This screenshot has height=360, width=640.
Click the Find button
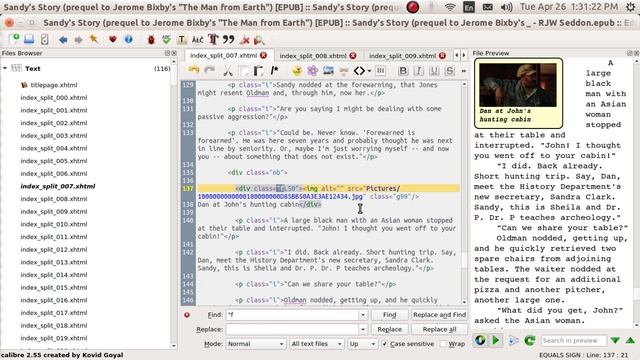pos(389,315)
